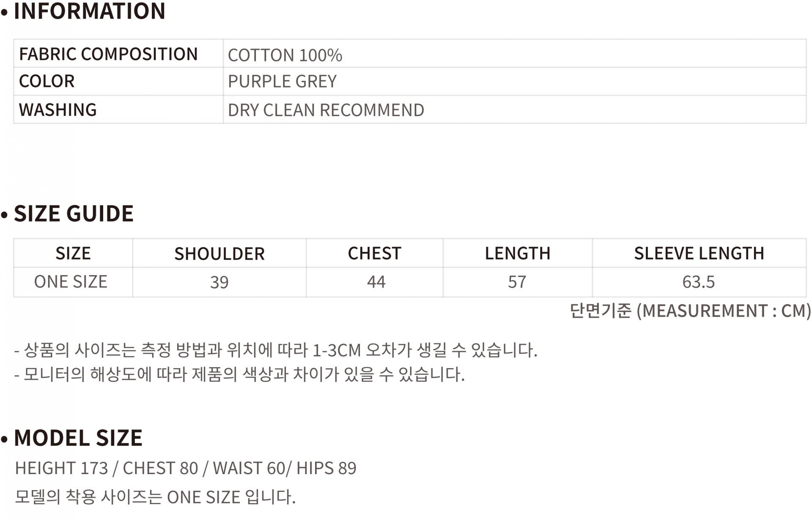Click the COTTON 100% value
Viewport: 812px width, 521px height.
(x=285, y=55)
